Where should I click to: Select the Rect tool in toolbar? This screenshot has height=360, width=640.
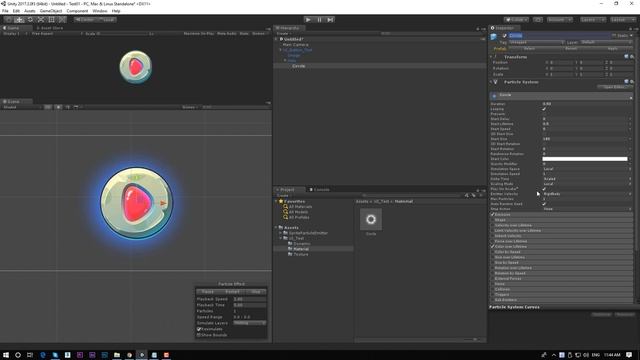pyautogui.click(x=51, y=20)
